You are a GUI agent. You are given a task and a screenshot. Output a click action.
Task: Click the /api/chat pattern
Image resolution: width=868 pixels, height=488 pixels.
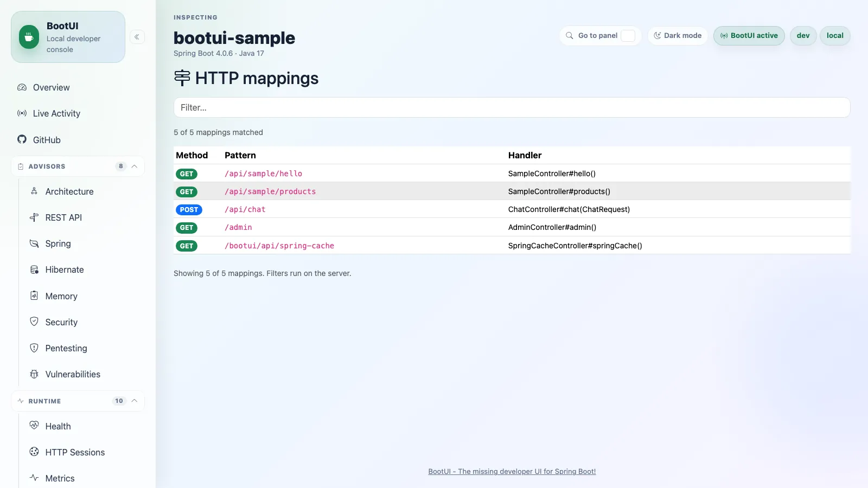[245, 209]
